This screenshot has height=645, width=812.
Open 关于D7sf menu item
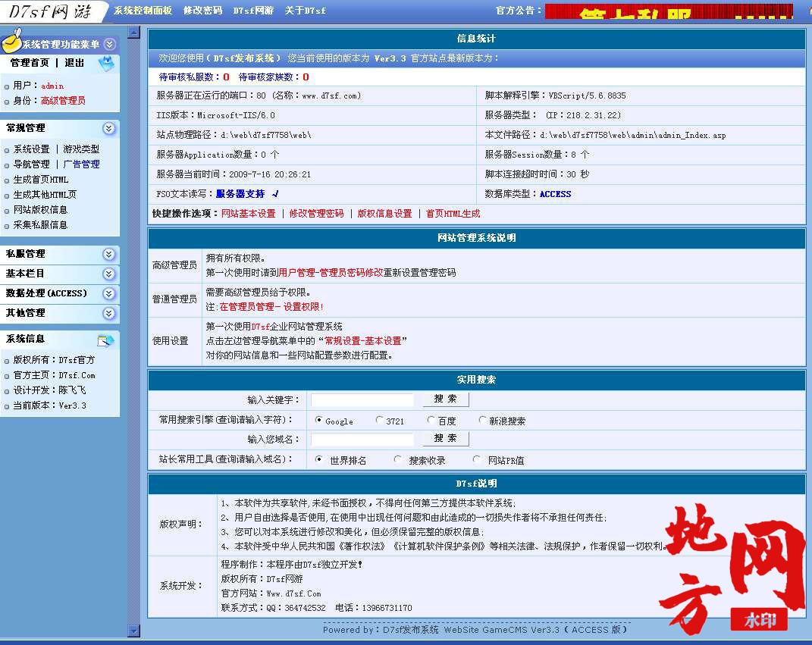(x=305, y=11)
